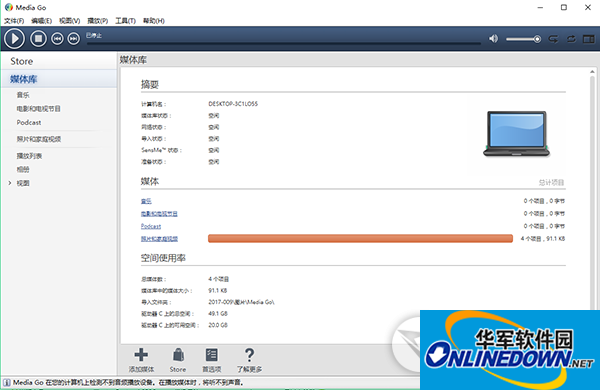Click the orange photos usage bar
The image size is (600, 390).
360,238
